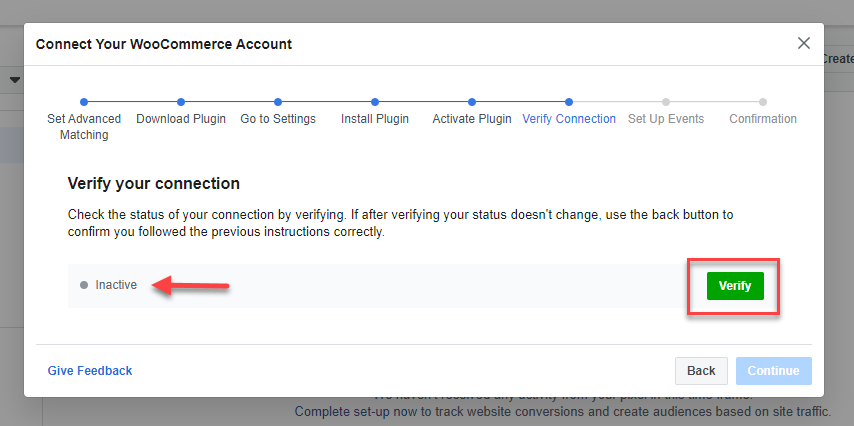854x426 pixels.
Task: Click the Verify Connection progress dot
Action: 569,102
